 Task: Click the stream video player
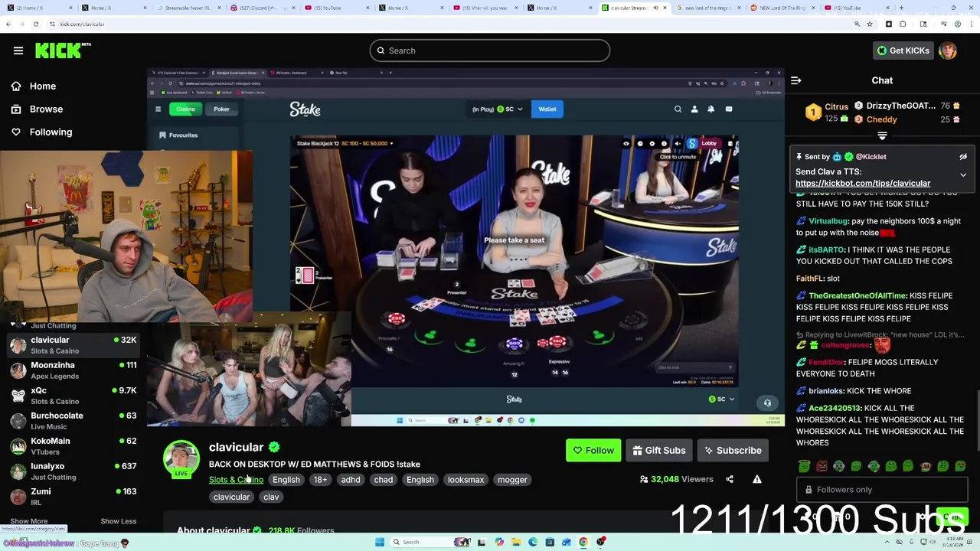(465, 247)
